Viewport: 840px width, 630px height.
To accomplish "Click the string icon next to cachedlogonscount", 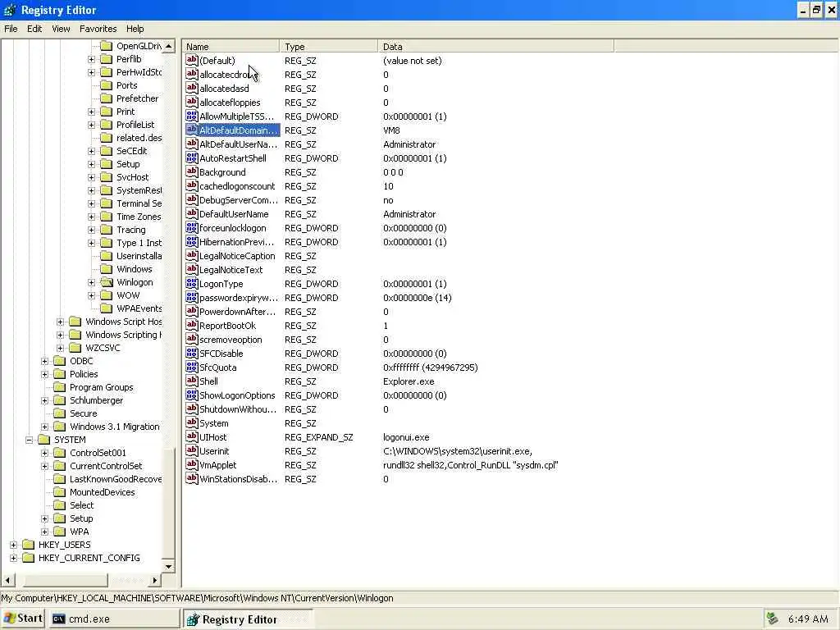I will pos(192,185).
